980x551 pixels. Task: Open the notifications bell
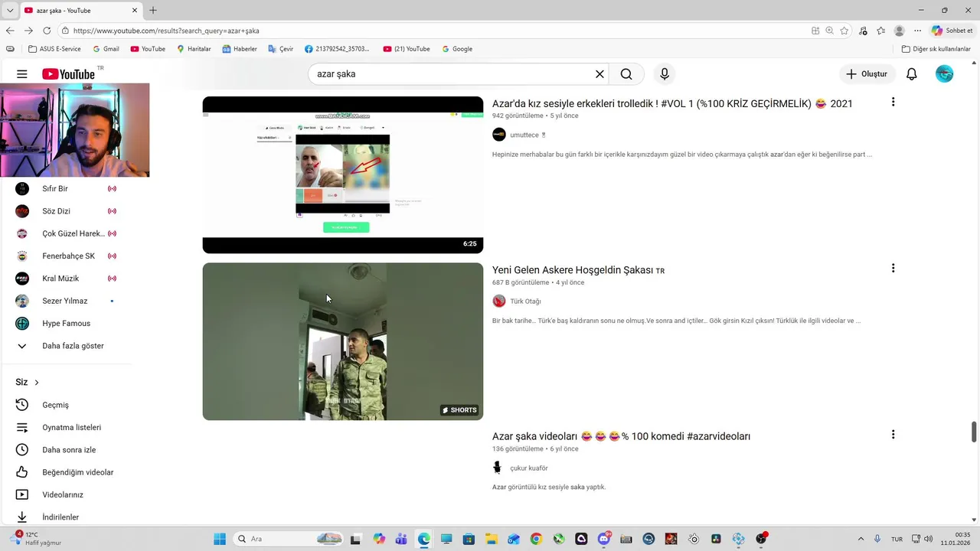coord(912,74)
